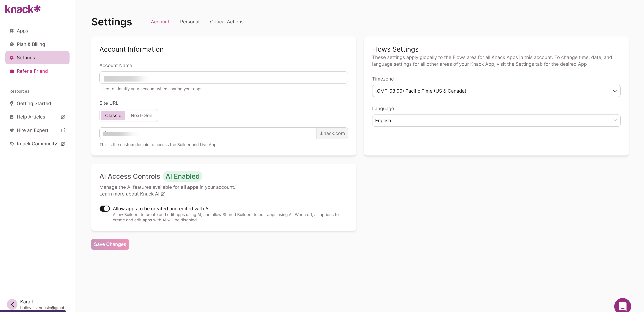This screenshot has height=312, width=644.
Task: Click the Account Name input field
Action: 224,77
